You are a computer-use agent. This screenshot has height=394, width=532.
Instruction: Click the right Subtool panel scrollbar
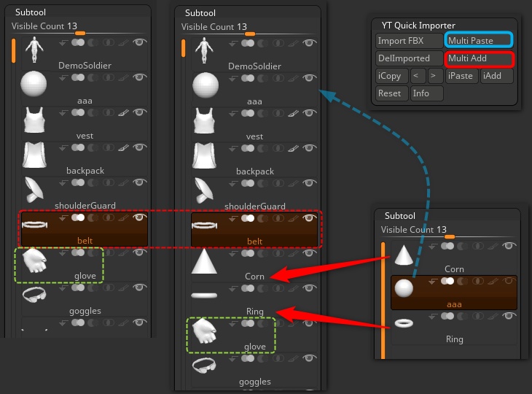(x=383, y=301)
